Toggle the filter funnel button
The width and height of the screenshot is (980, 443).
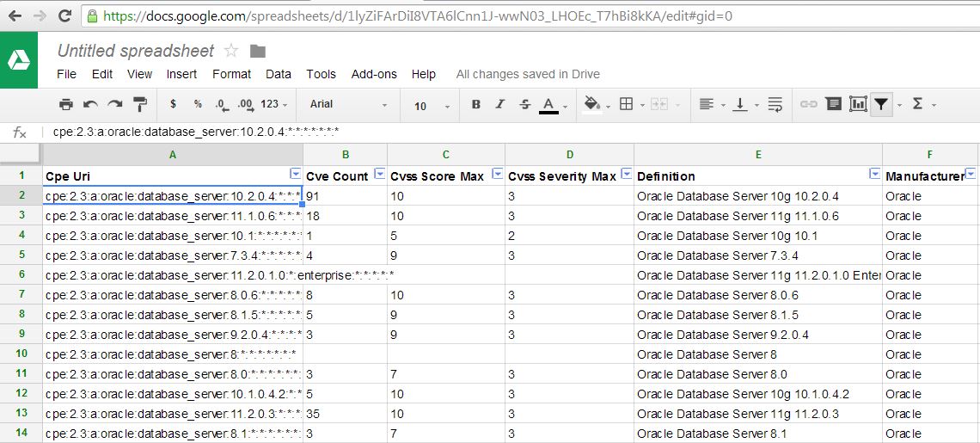(881, 104)
